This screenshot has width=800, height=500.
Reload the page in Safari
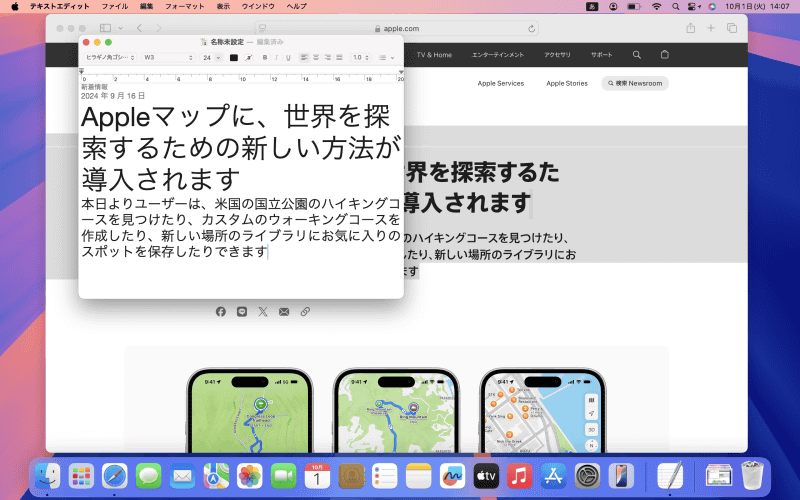point(531,29)
